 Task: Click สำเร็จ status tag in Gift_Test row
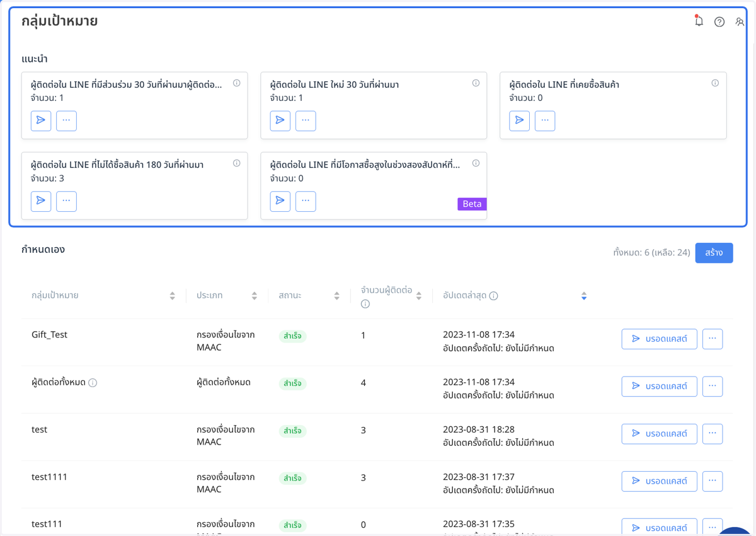[292, 336]
